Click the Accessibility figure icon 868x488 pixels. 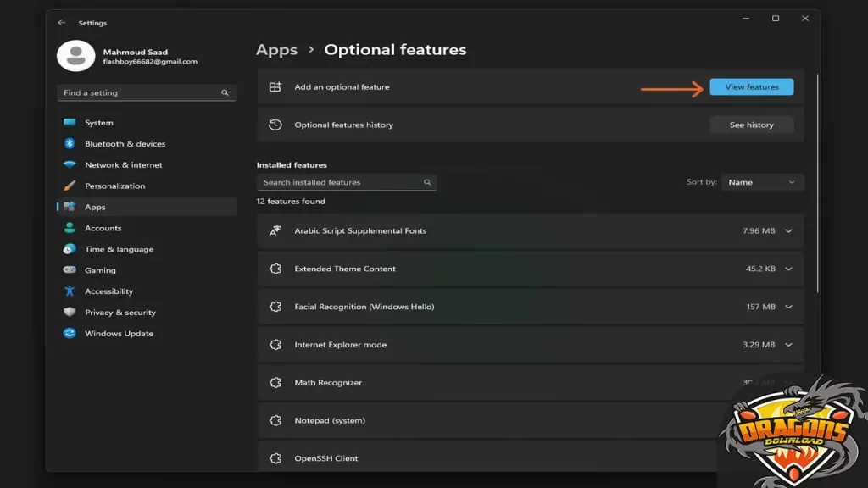70,291
